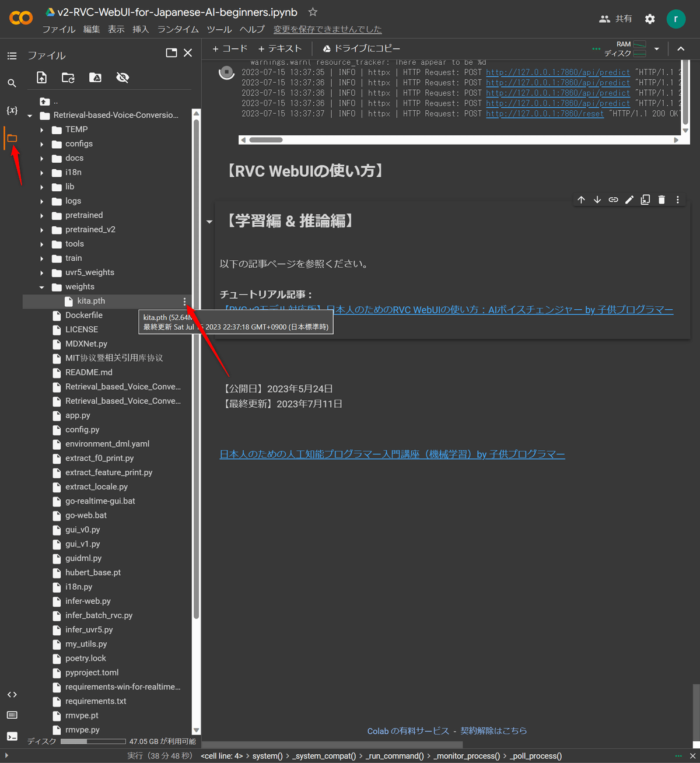The width and height of the screenshot is (700, 763).
Task: Toggle the Files folder sidebar icon
Action: [x=12, y=138]
